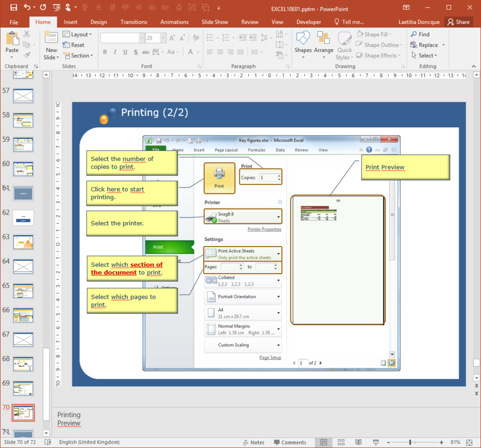The image size is (481, 448).
Task: Start Slide Show from status bar icon
Action: (376, 442)
